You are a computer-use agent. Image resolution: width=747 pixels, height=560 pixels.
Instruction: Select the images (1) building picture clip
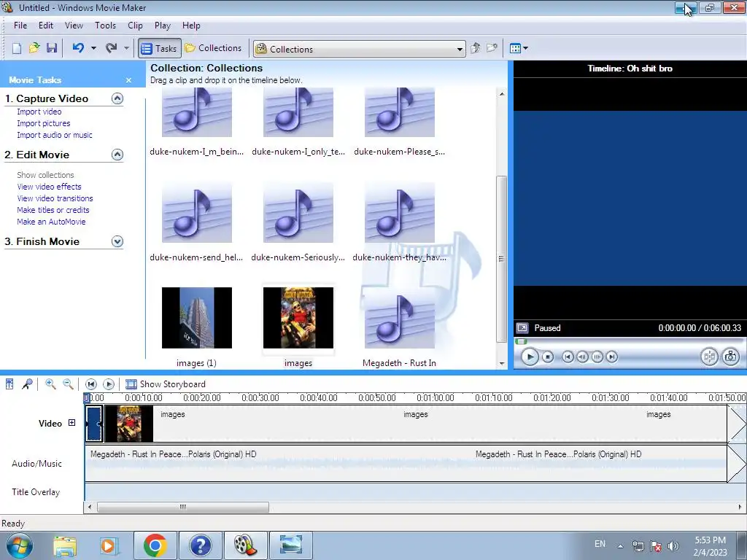[197, 327]
